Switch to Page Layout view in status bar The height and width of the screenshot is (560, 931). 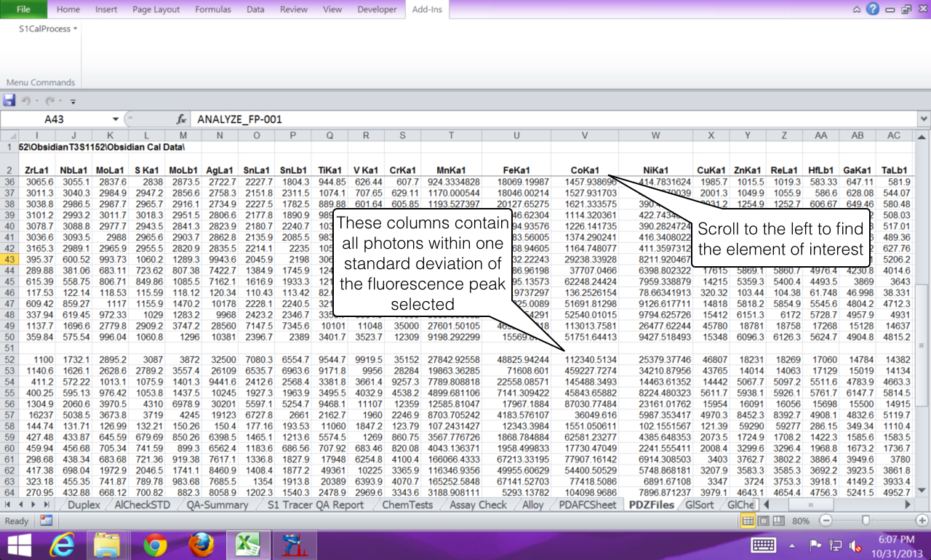tap(762, 521)
